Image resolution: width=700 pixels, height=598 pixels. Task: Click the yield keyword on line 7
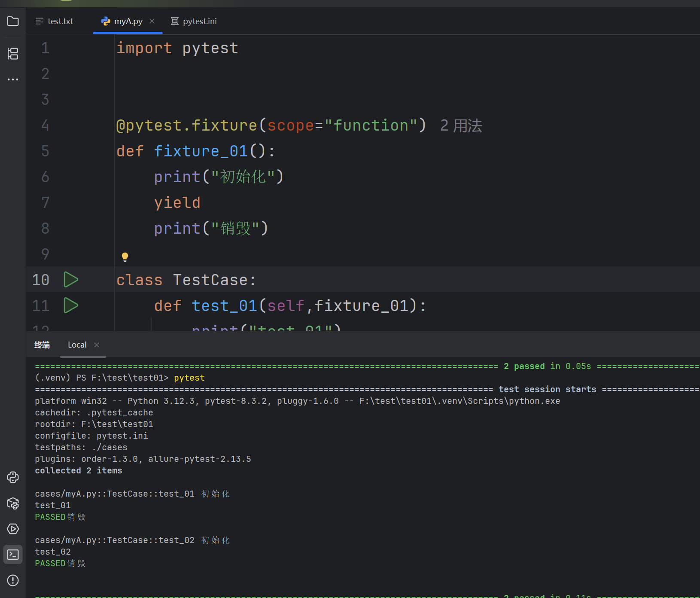[x=177, y=203]
